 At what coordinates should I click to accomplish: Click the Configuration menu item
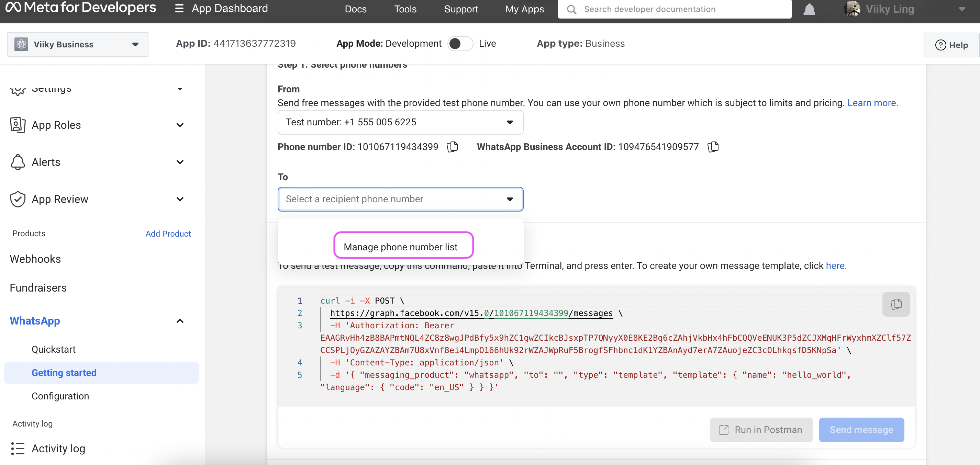pyautogui.click(x=60, y=396)
